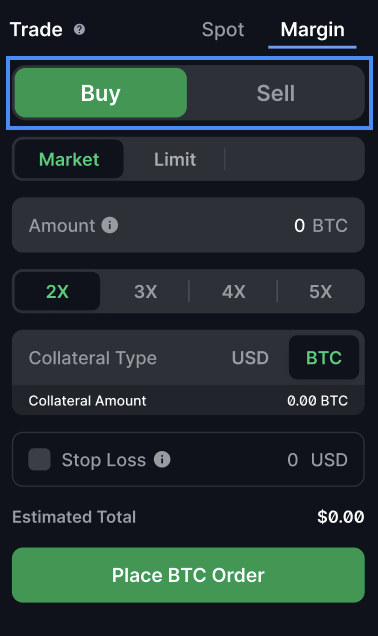Click the Collateral Amount value 0.00 BTC
The image size is (378, 636).
(317, 401)
